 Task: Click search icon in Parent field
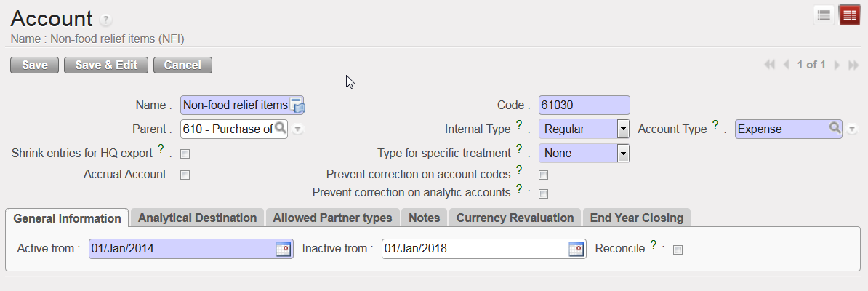coord(280,129)
